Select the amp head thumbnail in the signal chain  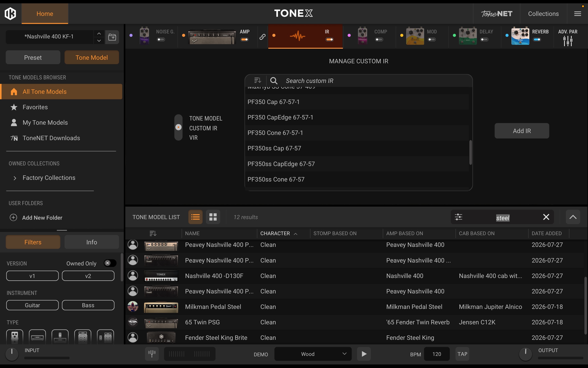[x=212, y=37]
